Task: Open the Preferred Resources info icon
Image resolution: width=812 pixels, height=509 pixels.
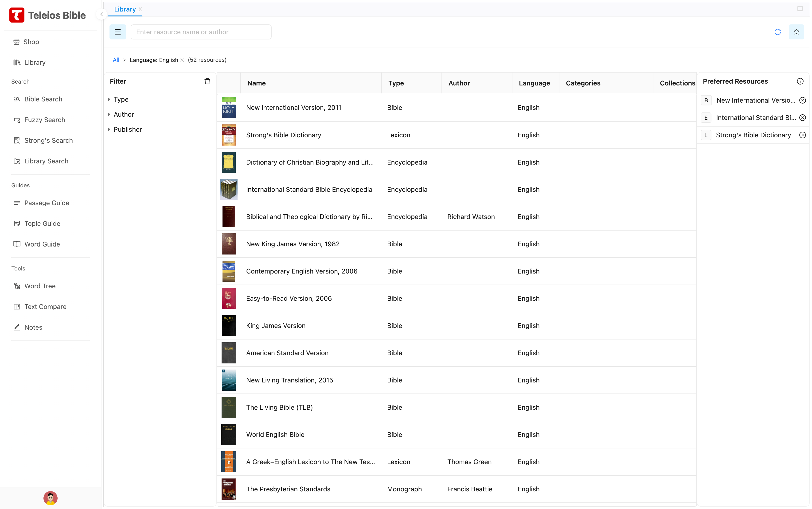Action: (800, 81)
